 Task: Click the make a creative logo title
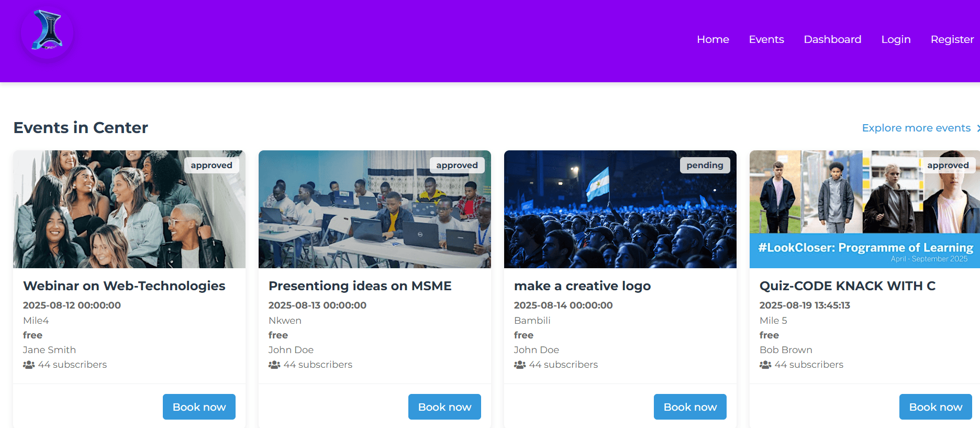[582, 286]
